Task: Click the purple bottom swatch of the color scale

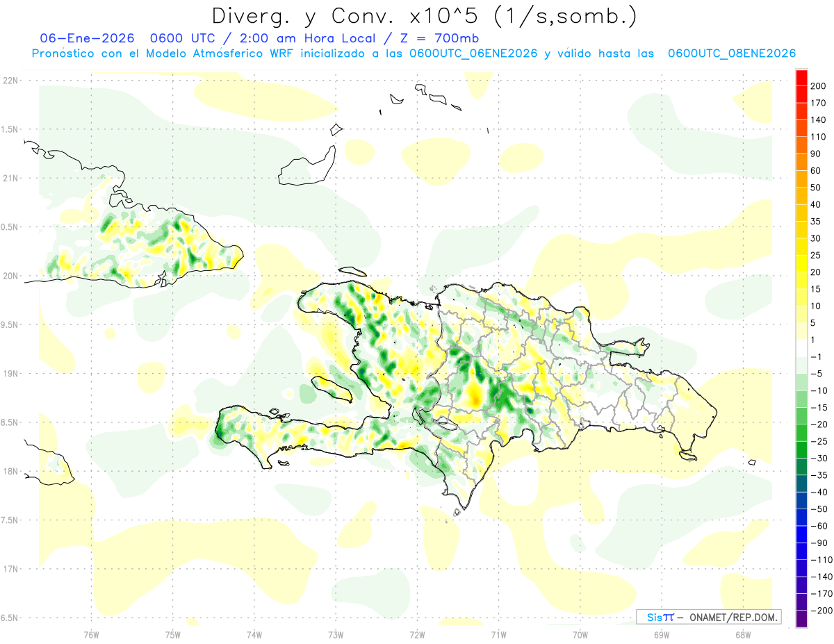Action: 801,619
